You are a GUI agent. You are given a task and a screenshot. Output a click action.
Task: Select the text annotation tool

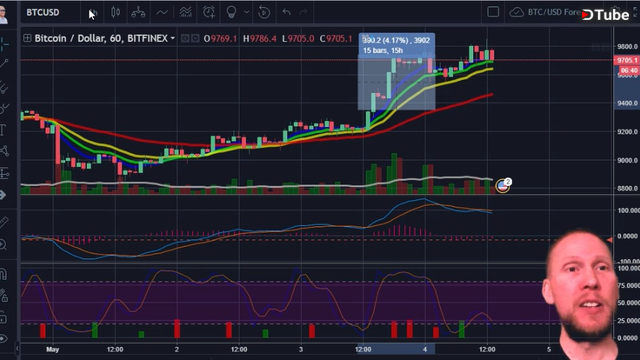click(x=3, y=130)
